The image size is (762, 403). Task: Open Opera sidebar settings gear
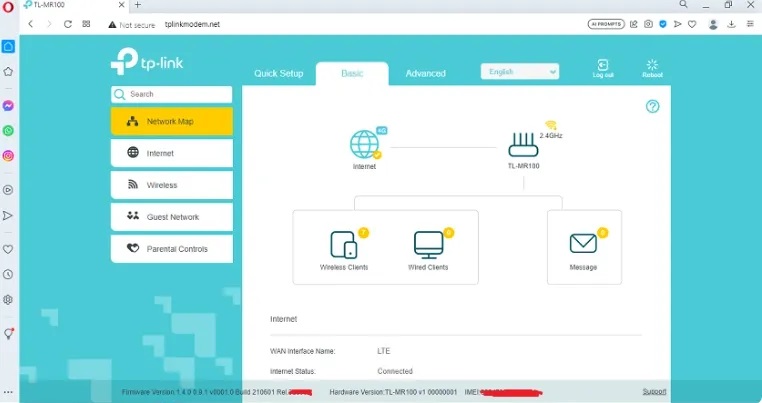tap(8, 299)
